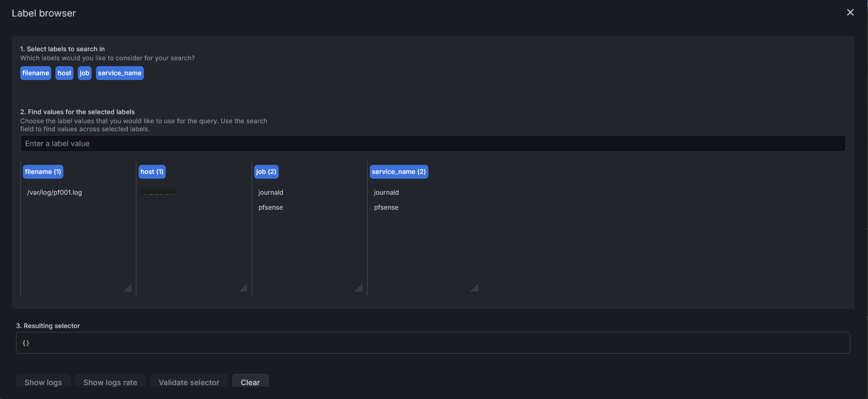Toggle the job label chip in step 1
868x399 pixels.
pyautogui.click(x=85, y=73)
